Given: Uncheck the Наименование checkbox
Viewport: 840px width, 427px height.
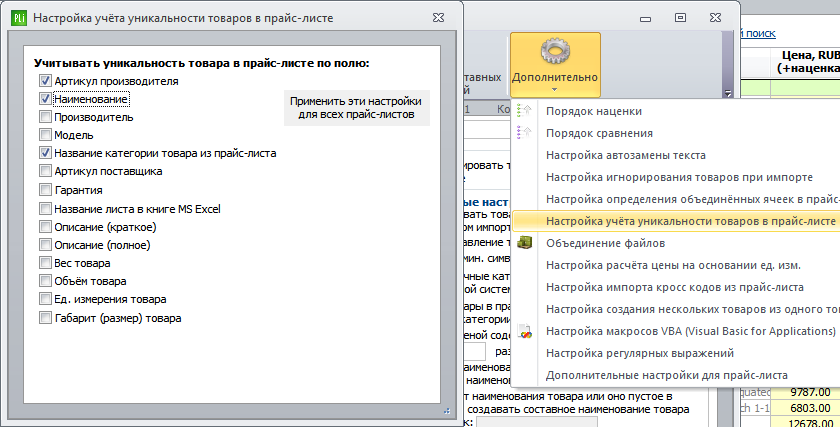Looking at the screenshot, I should coord(45,99).
